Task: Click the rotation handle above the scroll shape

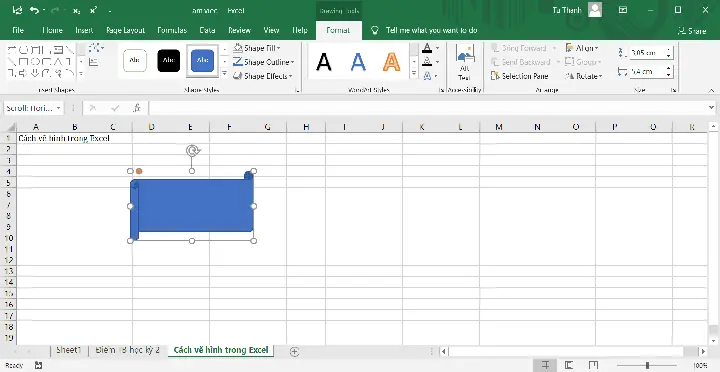Action: (x=193, y=151)
